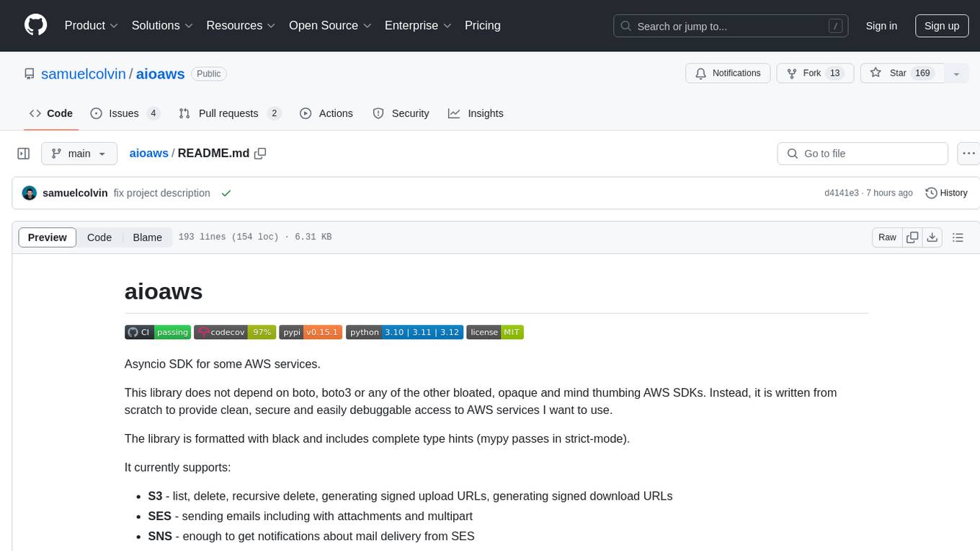
Task: Open the Pricing page
Action: (x=483, y=25)
